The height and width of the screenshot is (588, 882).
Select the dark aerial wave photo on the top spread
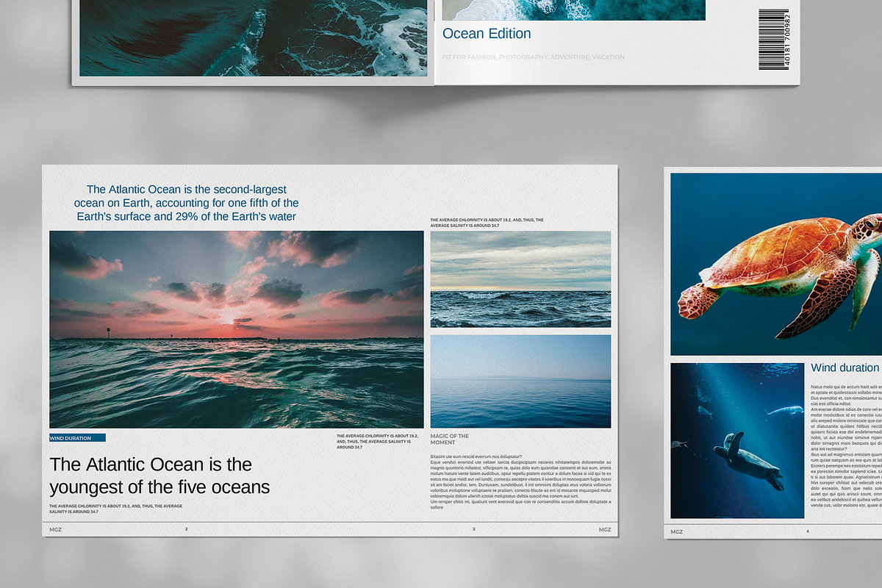(x=253, y=37)
